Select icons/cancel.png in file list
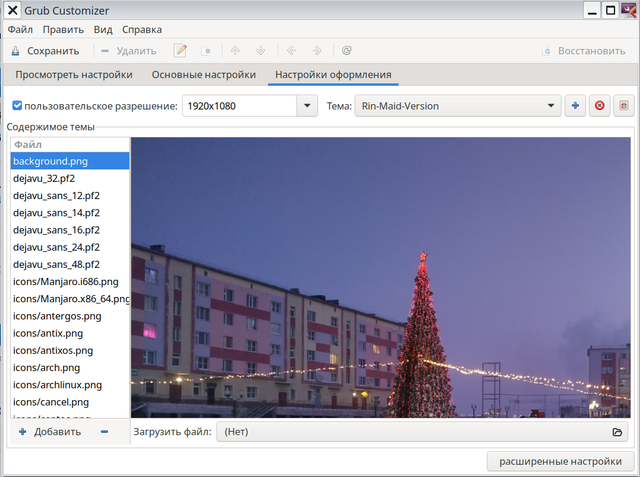This screenshot has width=640, height=477. [70, 402]
